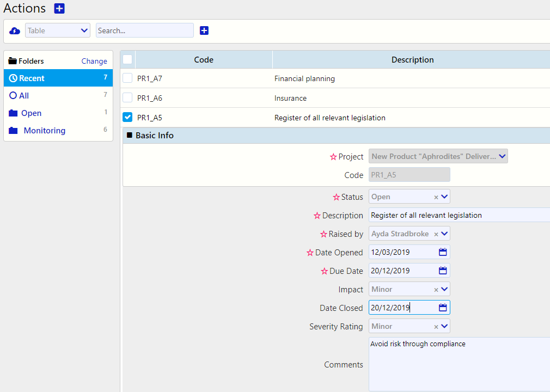Tick the checkbox for PR1_A6 row

[x=127, y=98]
